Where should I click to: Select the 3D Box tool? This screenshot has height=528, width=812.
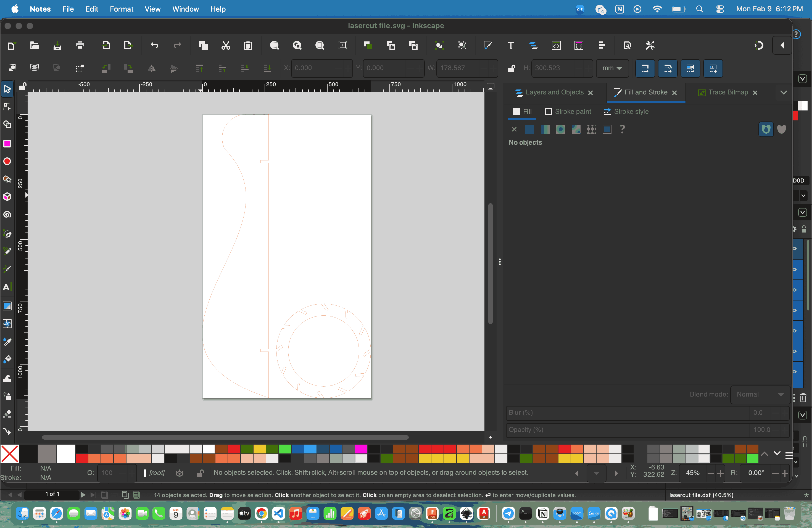(x=7, y=197)
